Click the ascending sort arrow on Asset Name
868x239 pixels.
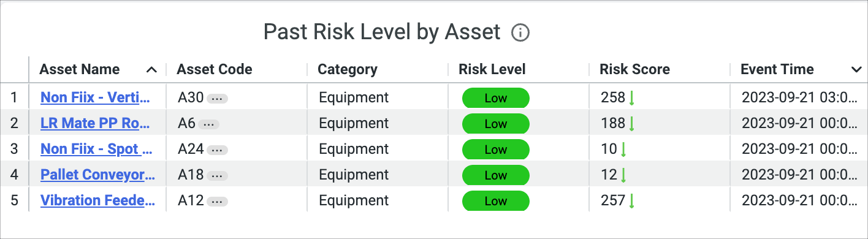click(x=151, y=70)
